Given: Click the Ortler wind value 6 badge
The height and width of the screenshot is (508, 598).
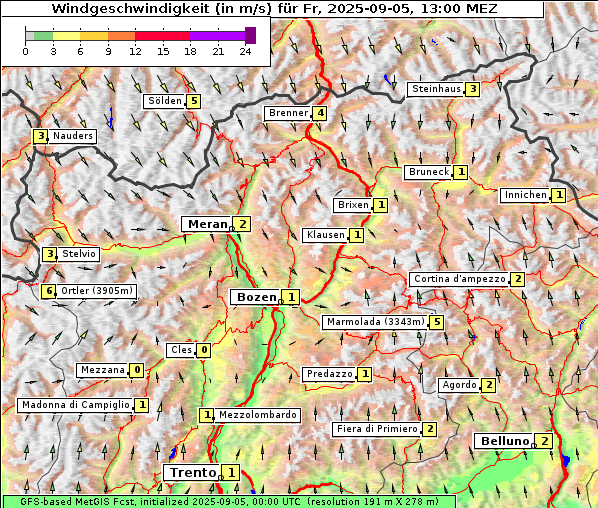Looking at the screenshot, I should [49, 291].
